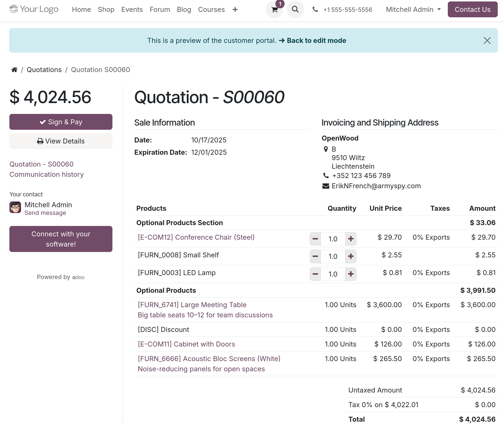Image resolution: width=504 pixels, height=424 pixels.
Task: Dismiss the customer portal preview banner
Action: click(487, 40)
